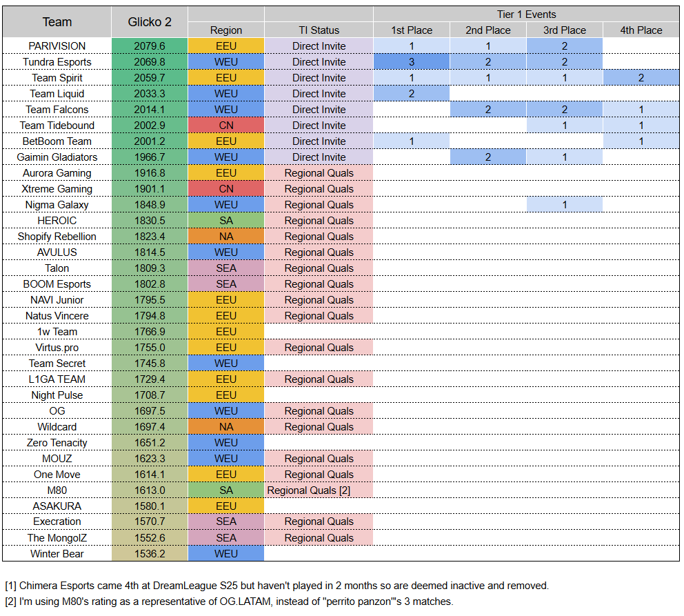The height and width of the screenshot is (616, 684).
Task: Click Talon's pink SEA region cell
Action: click(x=226, y=268)
